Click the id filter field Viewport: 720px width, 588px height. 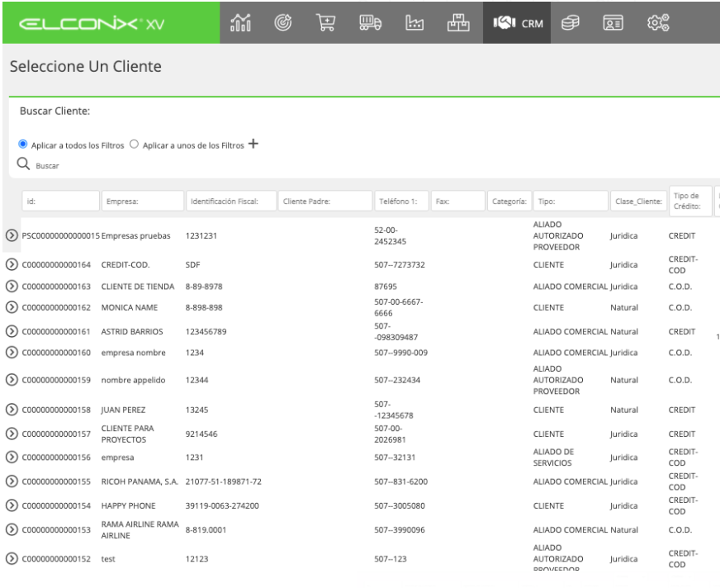tap(60, 201)
